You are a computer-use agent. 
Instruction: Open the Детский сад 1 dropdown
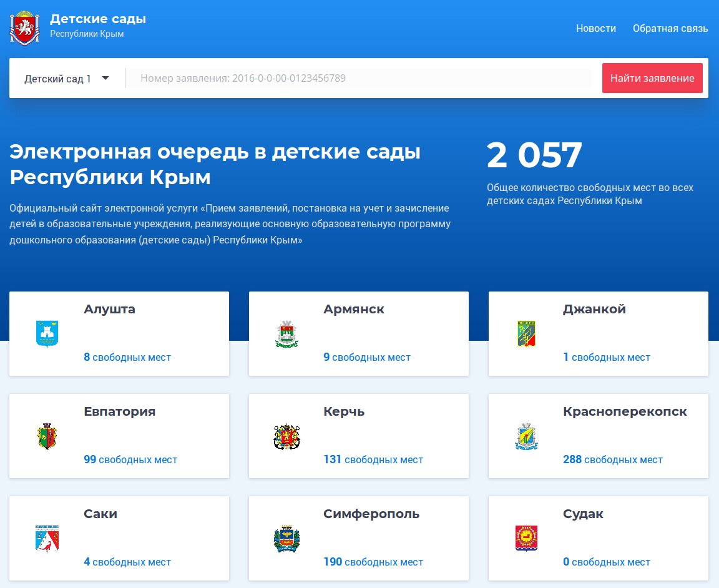67,79
